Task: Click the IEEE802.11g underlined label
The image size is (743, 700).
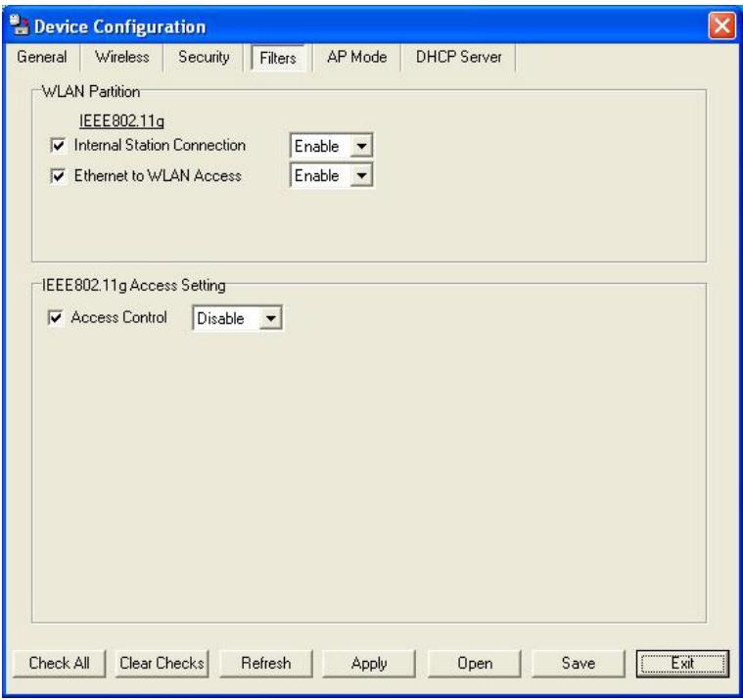Action: pos(121,120)
